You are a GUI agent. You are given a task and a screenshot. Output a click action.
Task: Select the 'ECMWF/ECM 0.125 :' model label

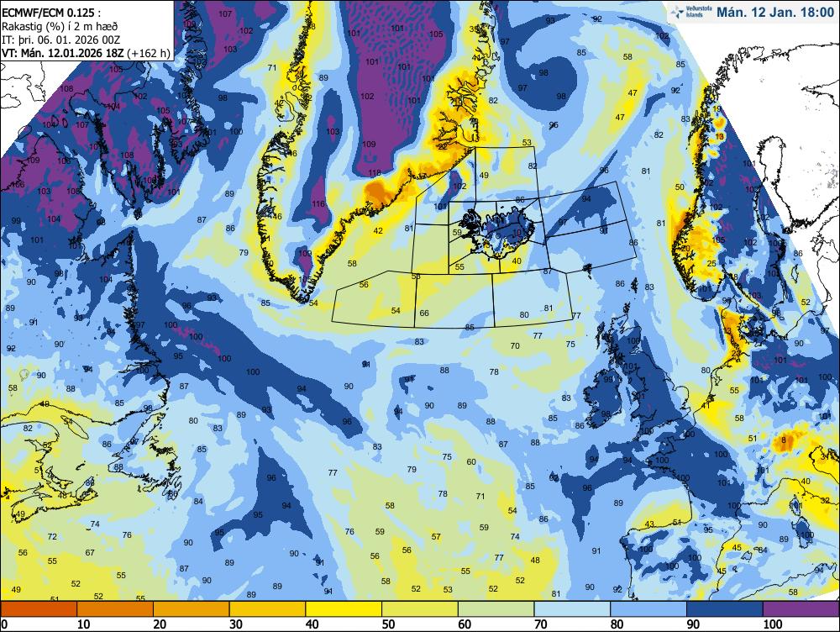51,13
